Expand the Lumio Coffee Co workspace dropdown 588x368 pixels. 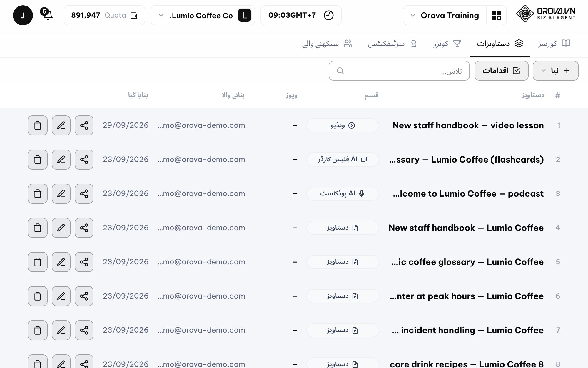coord(203,15)
